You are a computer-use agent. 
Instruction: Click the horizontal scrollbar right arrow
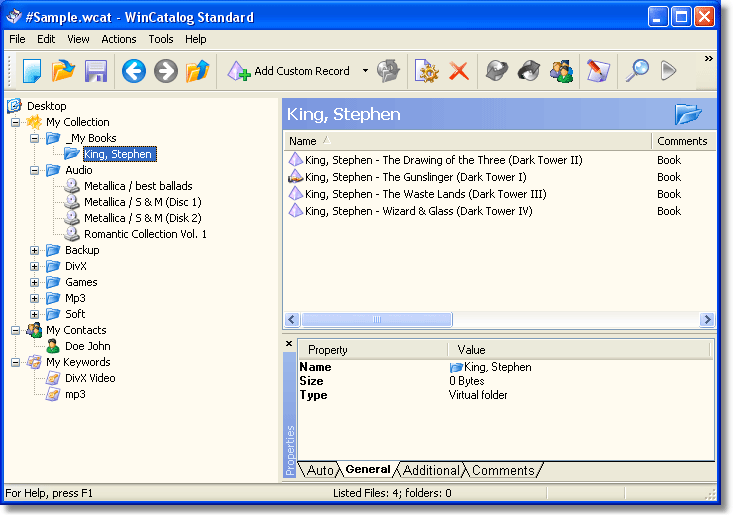click(x=707, y=320)
